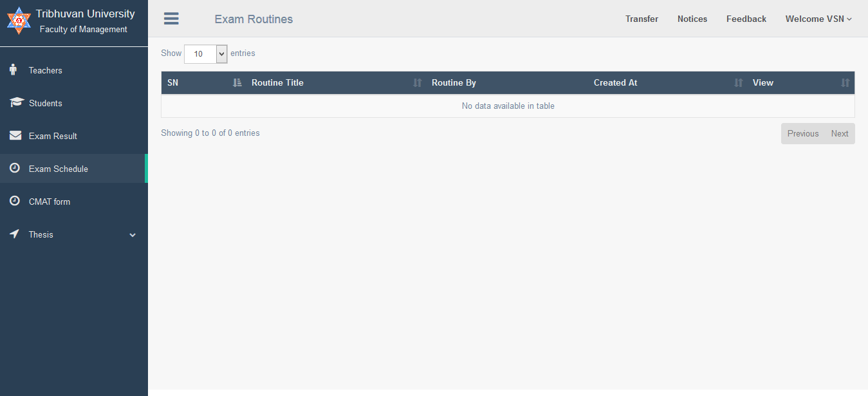Sort table by SN column icon

click(237, 82)
